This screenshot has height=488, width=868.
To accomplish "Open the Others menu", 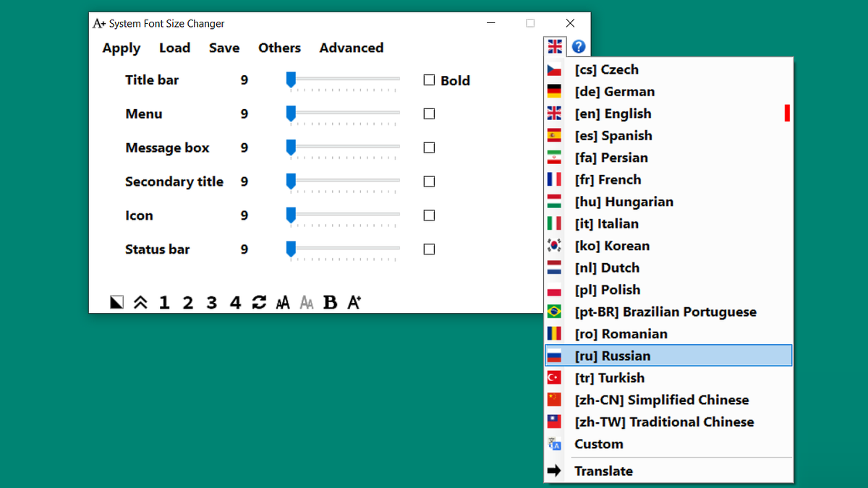I will [x=279, y=48].
